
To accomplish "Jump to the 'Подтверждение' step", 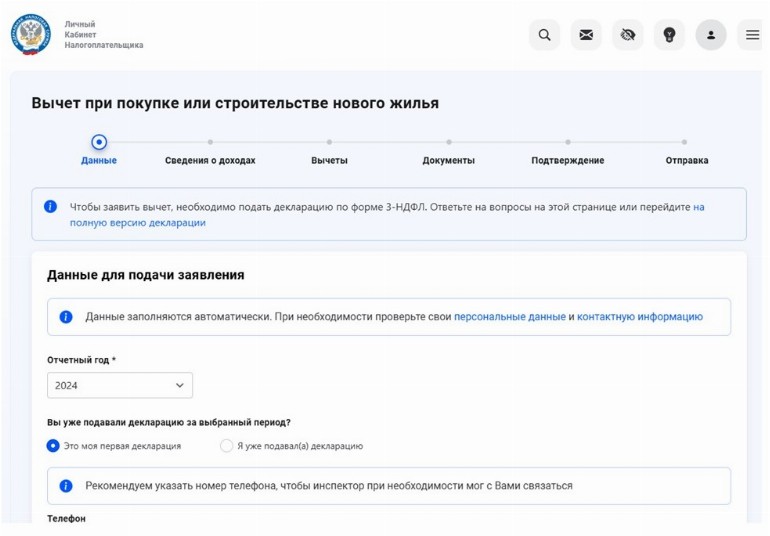I will 567,160.
